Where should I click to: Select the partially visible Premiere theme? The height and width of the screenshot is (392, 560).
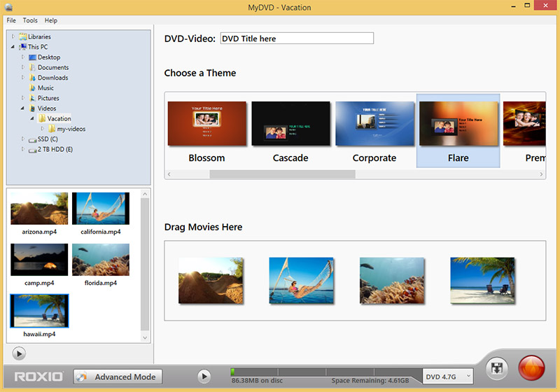tap(524, 131)
